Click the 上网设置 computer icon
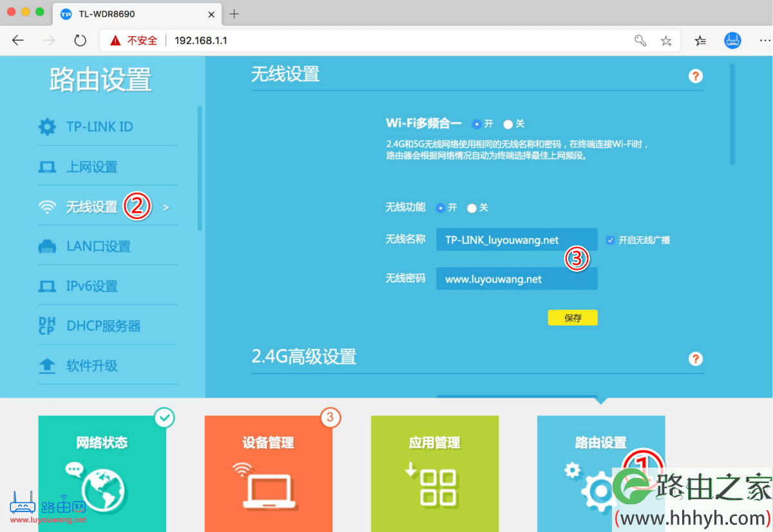 pos(47,167)
